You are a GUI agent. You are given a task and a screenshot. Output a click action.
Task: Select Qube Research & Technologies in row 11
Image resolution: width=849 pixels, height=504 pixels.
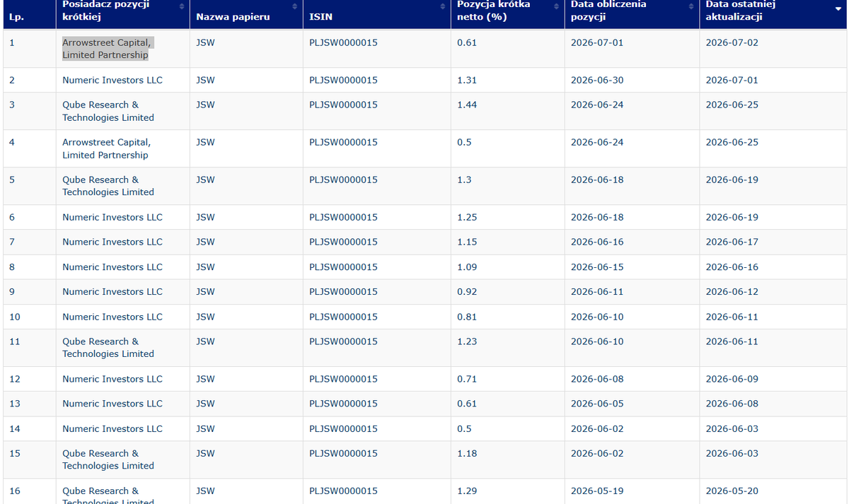(108, 348)
